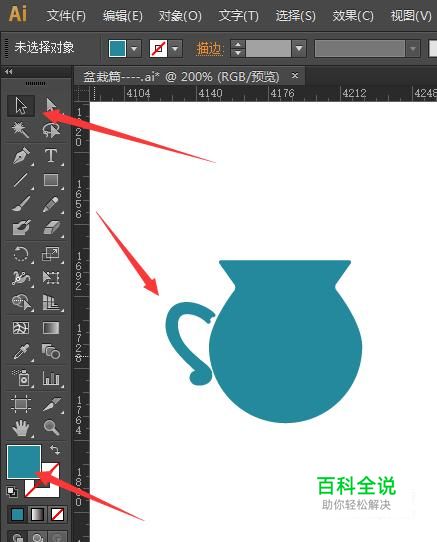This screenshot has height=542, width=437.
Task: Select the Pen tool
Action: pyautogui.click(x=21, y=156)
